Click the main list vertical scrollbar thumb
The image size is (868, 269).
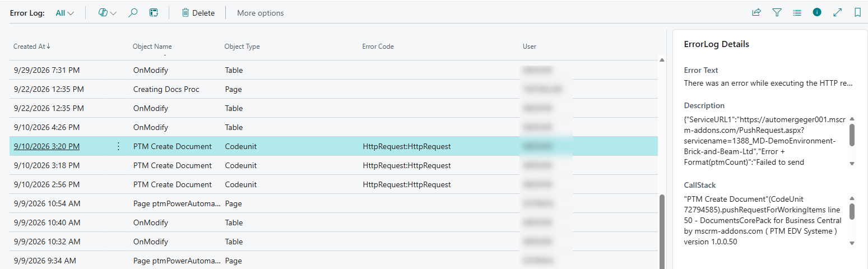[x=662, y=231]
